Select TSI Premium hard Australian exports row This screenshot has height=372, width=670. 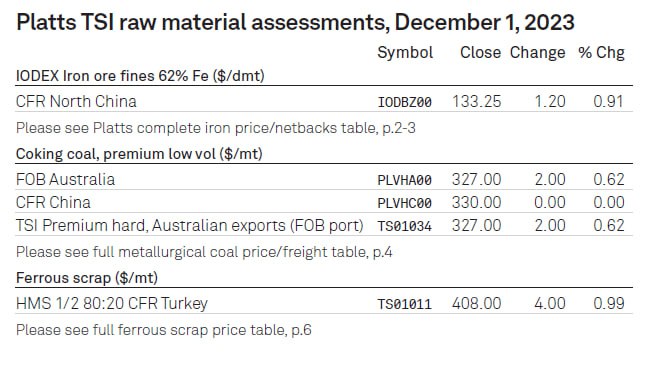324,225
